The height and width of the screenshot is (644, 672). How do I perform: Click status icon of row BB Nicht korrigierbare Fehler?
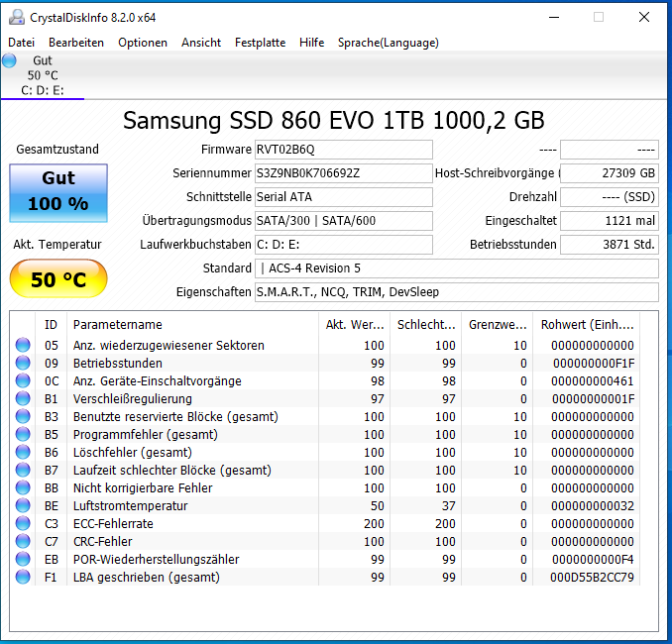point(23,487)
